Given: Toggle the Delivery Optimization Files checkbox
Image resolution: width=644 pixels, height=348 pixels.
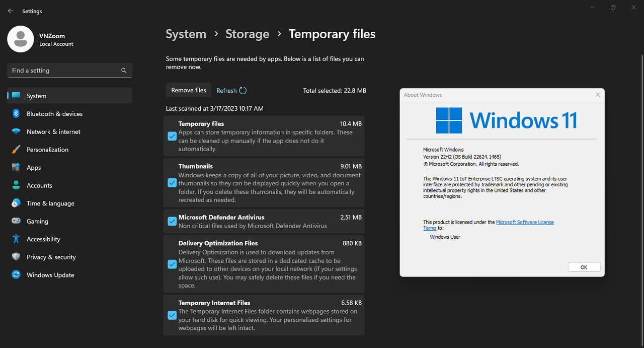Looking at the screenshot, I should tap(172, 264).
